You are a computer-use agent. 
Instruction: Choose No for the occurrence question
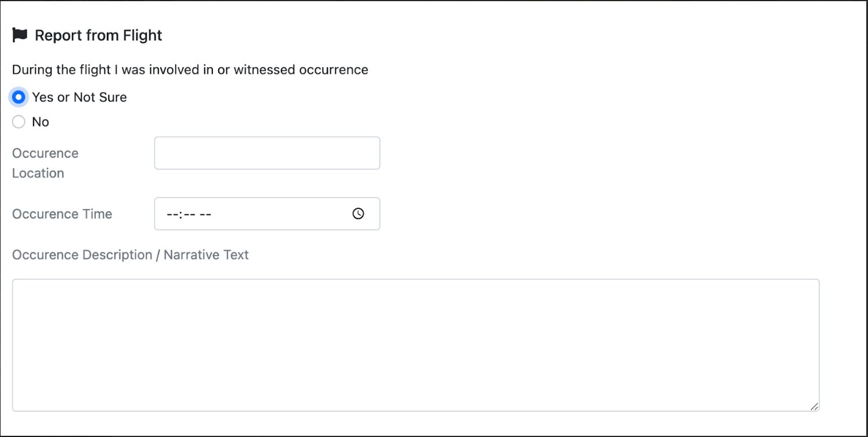point(18,122)
